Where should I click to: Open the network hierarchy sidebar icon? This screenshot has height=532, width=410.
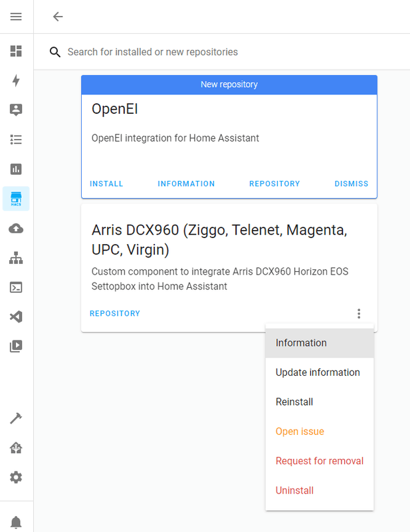coord(16,258)
